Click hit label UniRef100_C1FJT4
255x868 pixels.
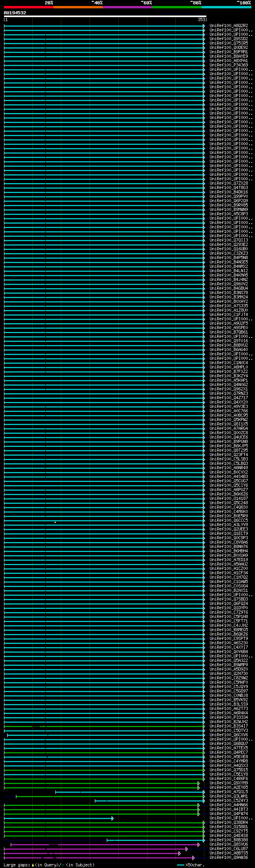pyautogui.click(x=229, y=314)
